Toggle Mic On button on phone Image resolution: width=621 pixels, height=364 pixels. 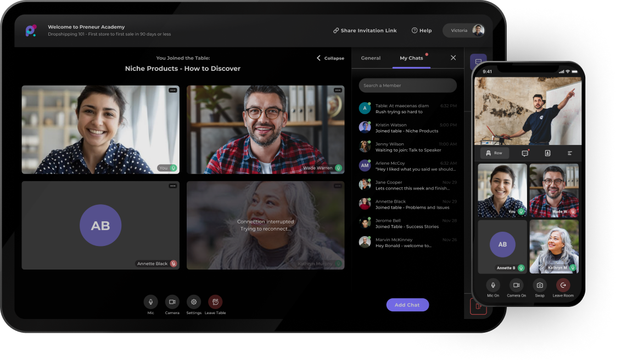pyautogui.click(x=493, y=285)
